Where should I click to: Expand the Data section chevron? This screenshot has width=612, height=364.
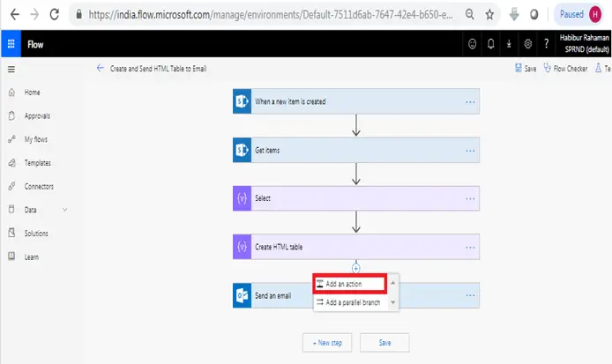click(64, 210)
